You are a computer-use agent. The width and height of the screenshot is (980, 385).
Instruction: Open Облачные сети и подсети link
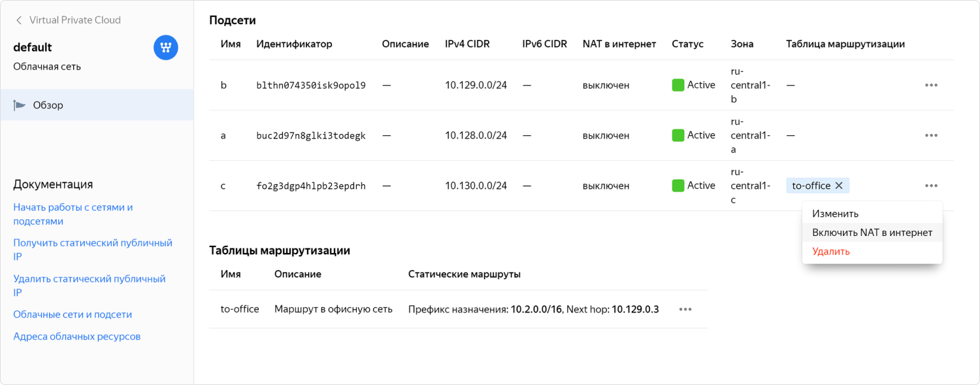click(x=73, y=314)
